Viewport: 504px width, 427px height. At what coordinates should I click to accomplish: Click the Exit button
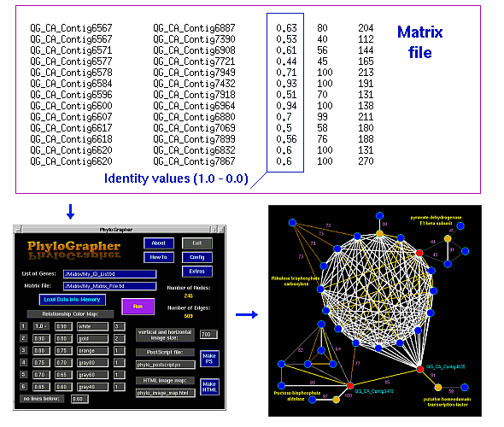coord(197,243)
